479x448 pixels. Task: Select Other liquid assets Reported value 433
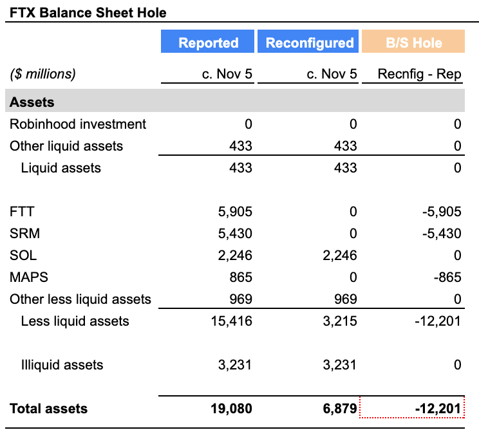pos(241,146)
